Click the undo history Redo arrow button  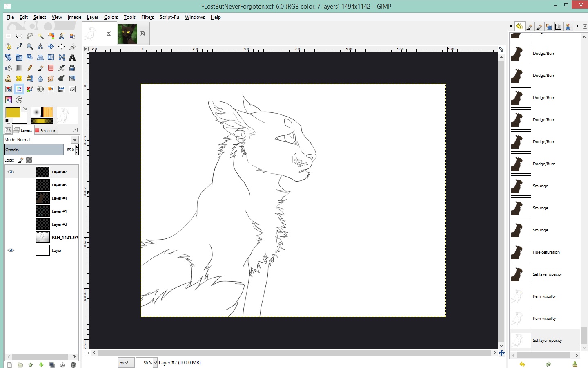point(548,364)
